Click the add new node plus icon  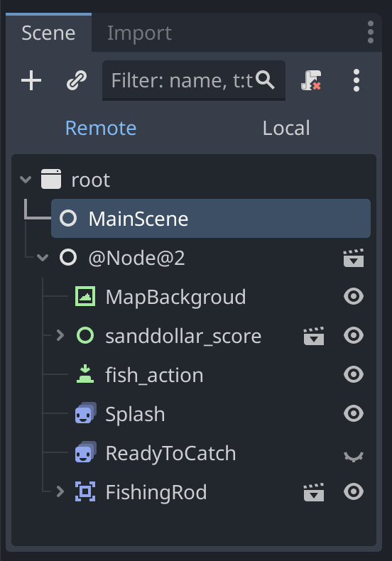click(x=31, y=80)
